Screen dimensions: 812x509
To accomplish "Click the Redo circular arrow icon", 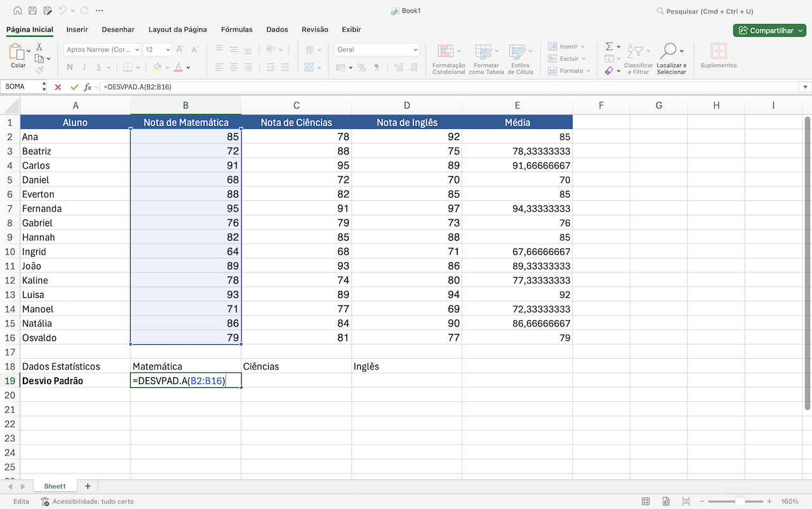I will click(84, 11).
